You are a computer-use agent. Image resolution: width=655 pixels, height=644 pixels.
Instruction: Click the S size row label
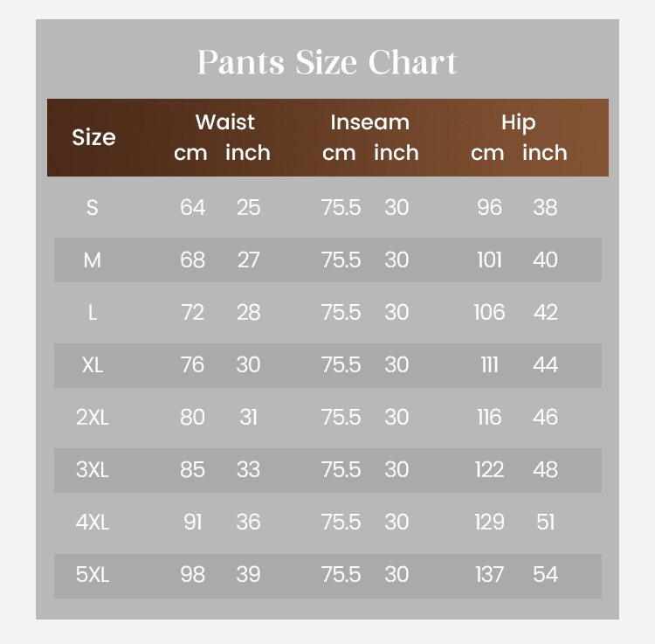coord(92,208)
